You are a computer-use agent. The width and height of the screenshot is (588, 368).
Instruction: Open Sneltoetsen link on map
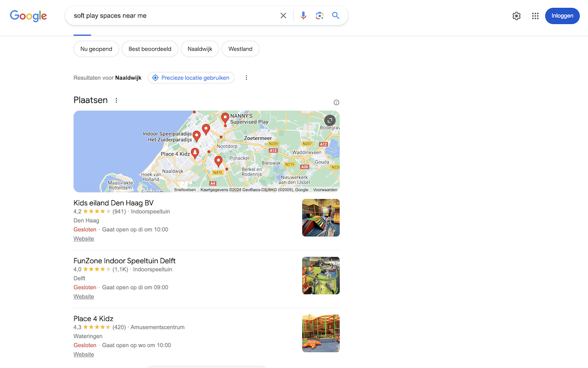(185, 190)
